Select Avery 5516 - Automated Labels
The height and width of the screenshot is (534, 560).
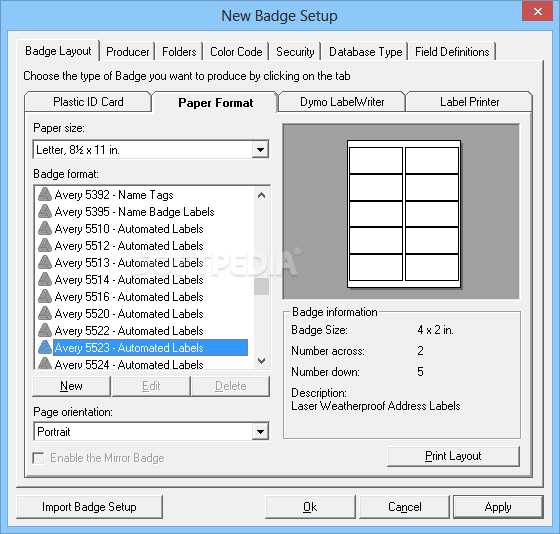129,296
